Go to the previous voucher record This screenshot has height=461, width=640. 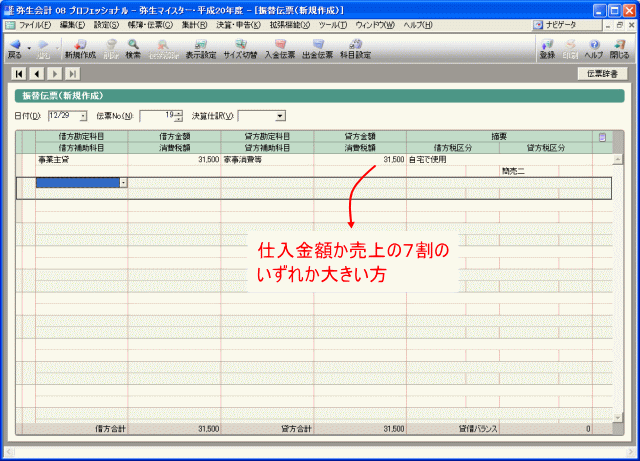[37, 74]
